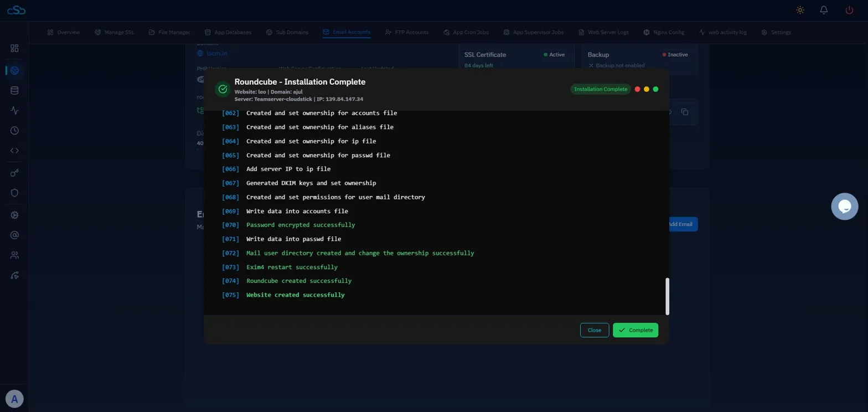This screenshot has height=412, width=868.
Task: Open the database stack sidebar icon
Action: click(14, 90)
